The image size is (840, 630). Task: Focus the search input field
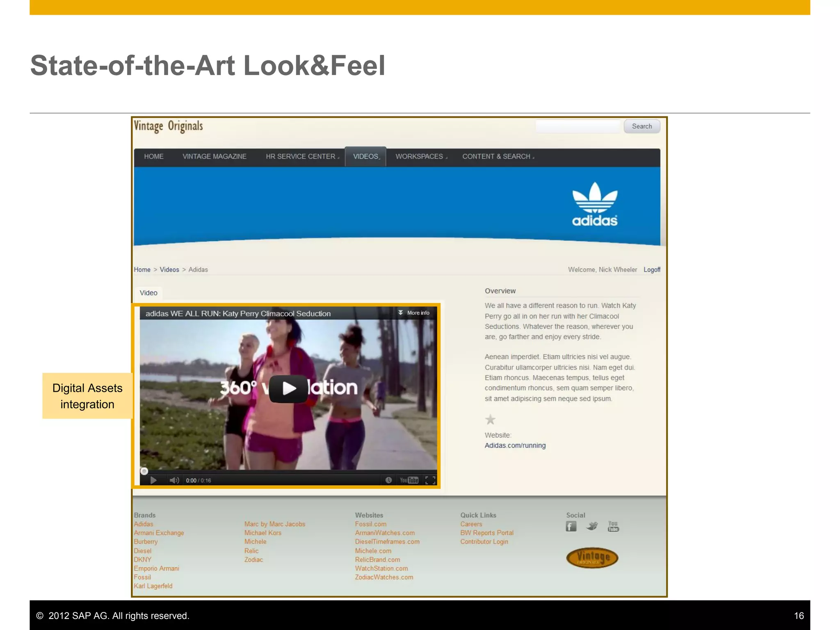click(578, 126)
